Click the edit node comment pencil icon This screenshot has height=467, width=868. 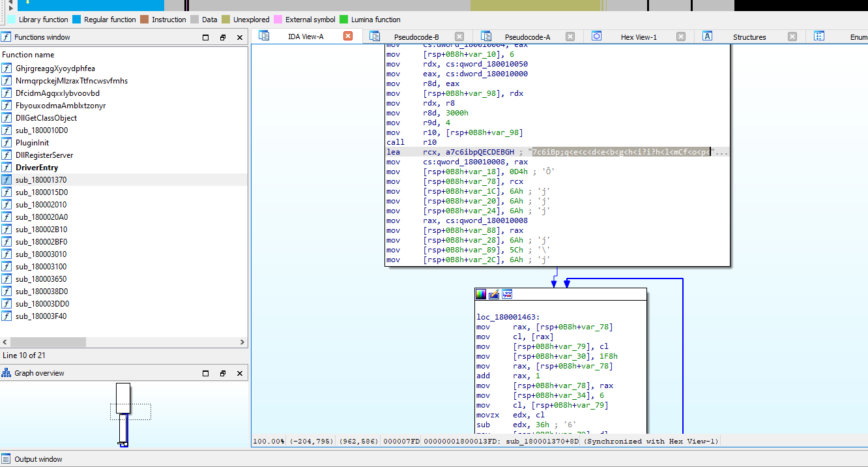494,294
